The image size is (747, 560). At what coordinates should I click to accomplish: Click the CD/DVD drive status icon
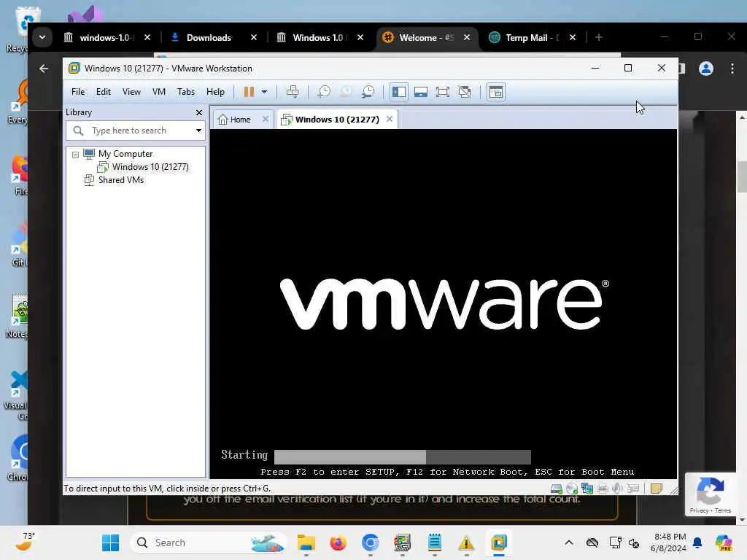[x=572, y=489]
